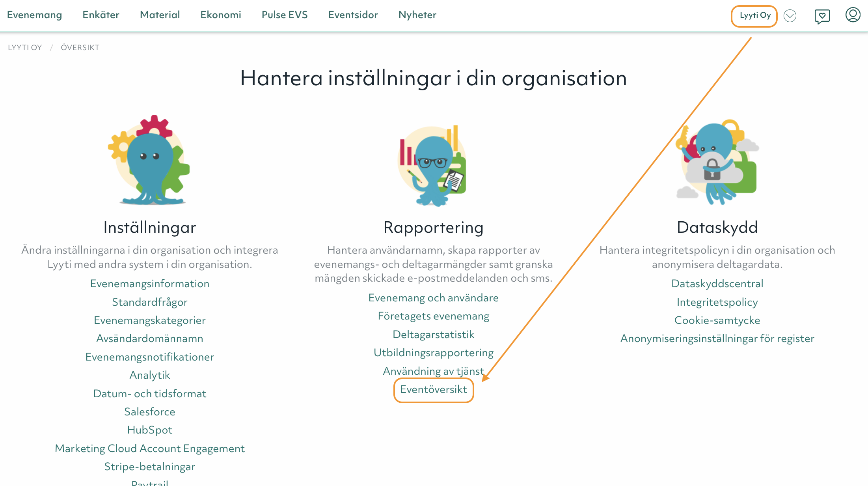Click the feedback heart speech-bubble icon
This screenshot has width=868, height=486.
(x=822, y=16)
